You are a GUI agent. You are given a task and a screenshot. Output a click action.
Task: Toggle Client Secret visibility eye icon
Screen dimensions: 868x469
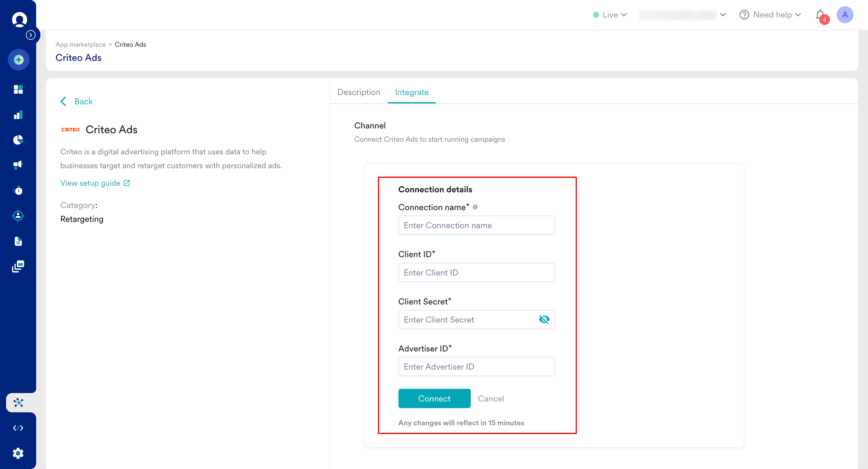click(544, 319)
